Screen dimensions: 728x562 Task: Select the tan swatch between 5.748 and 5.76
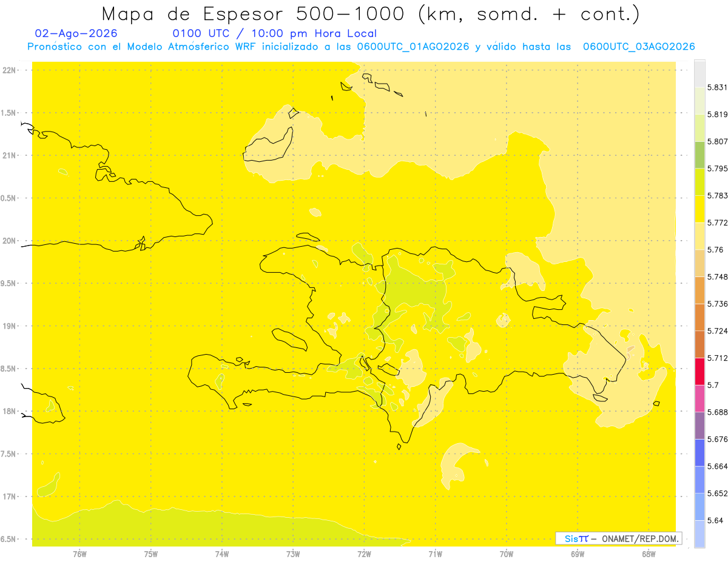point(699,263)
